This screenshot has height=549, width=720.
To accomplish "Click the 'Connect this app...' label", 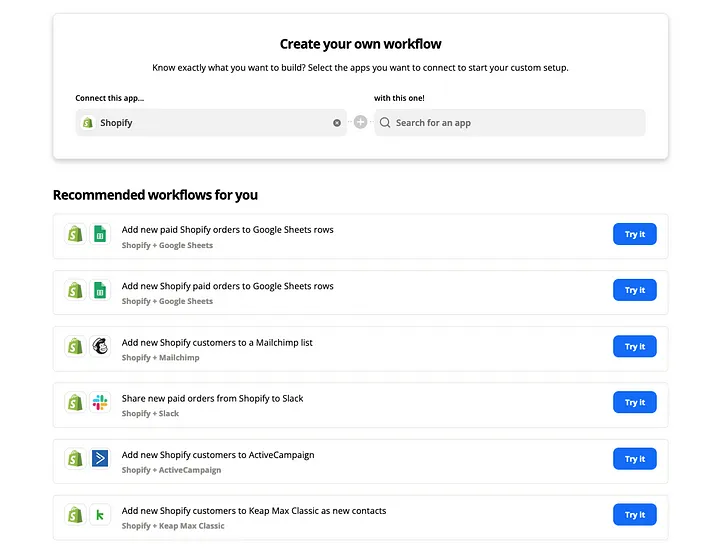I will 109,98.
